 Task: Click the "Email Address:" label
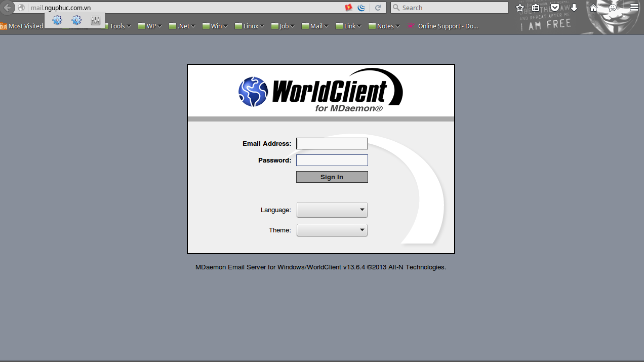point(267,143)
